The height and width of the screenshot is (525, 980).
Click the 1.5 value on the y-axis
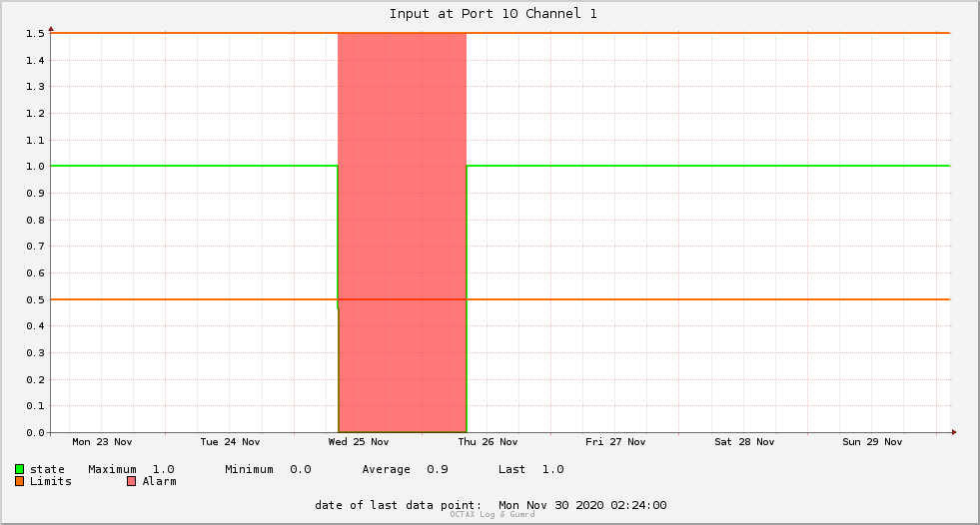click(35, 33)
